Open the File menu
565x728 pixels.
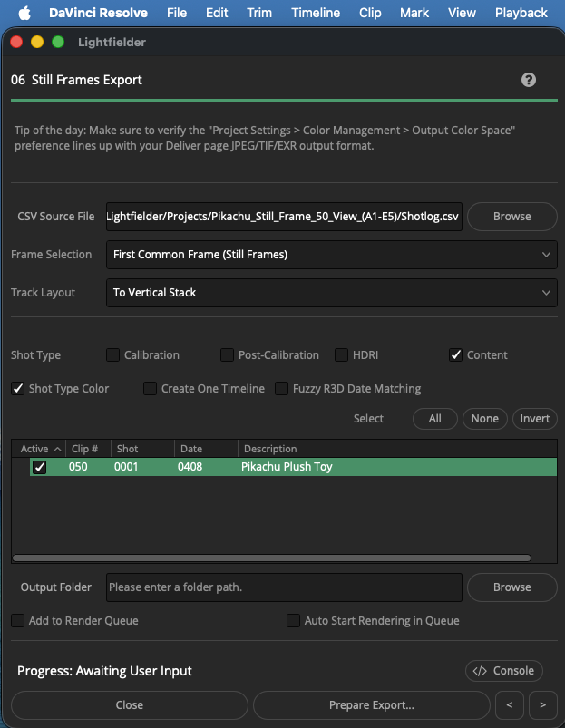tap(177, 13)
